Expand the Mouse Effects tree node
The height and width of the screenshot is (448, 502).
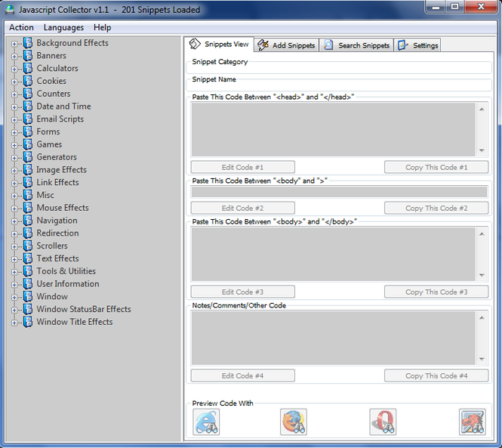pyautogui.click(x=14, y=209)
